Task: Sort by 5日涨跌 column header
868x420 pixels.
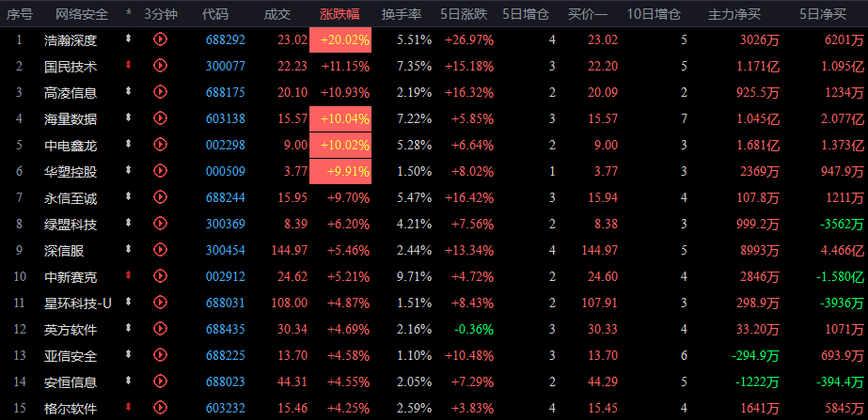Action: click(464, 14)
